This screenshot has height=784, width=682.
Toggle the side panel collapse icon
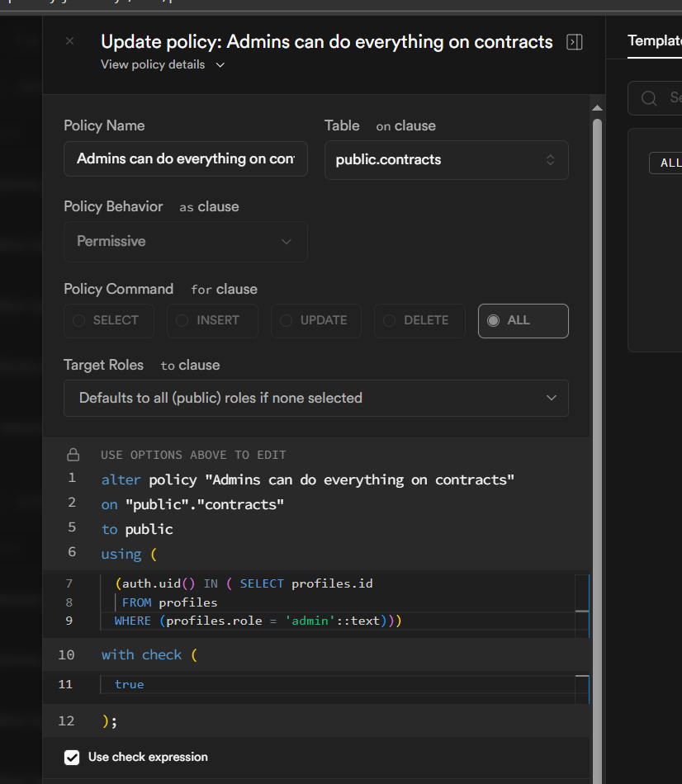point(575,42)
